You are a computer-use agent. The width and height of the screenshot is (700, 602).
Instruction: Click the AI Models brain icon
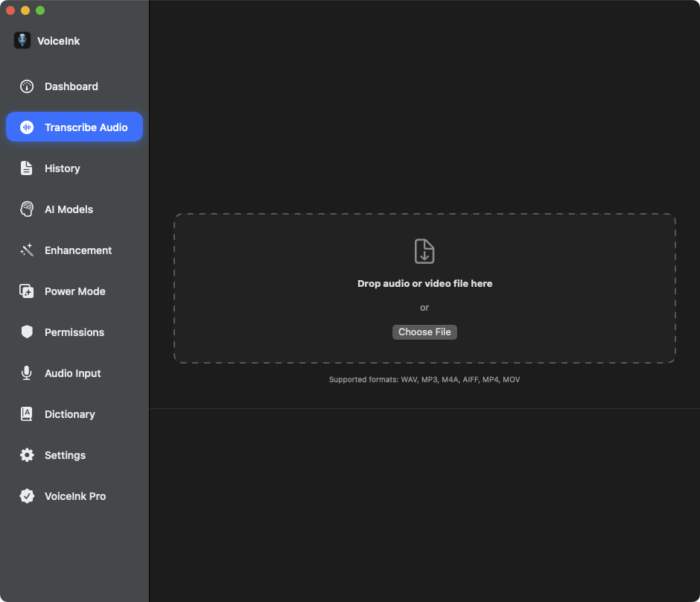27,209
